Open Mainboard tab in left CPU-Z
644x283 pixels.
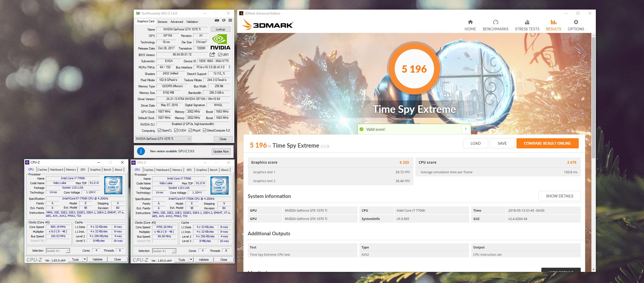point(56,170)
